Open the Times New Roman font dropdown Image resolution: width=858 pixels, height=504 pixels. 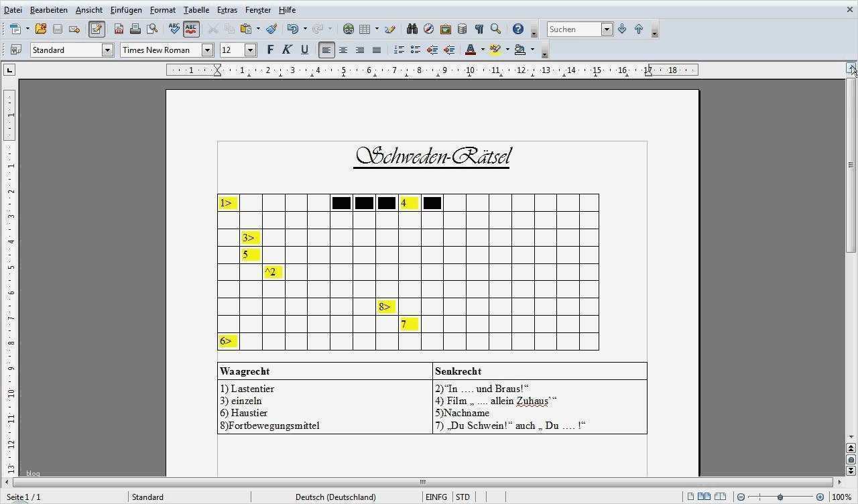pyautogui.click(x=207, y=50)
